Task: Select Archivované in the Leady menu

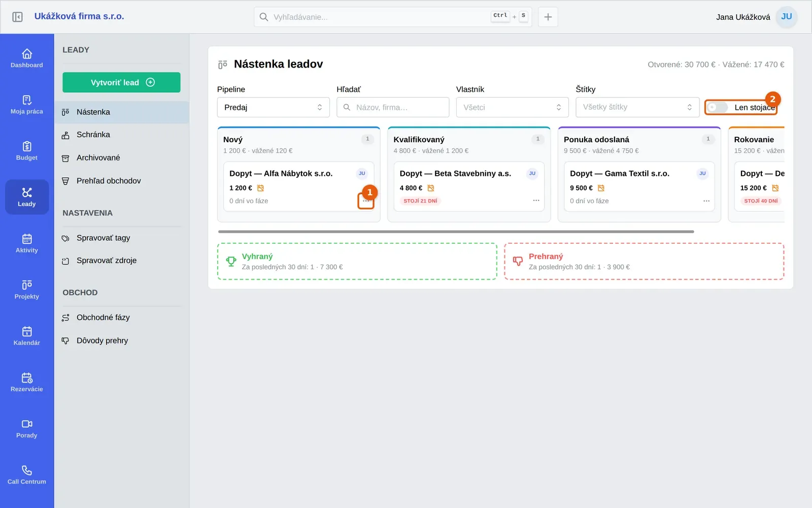Action: click(122, 158)
